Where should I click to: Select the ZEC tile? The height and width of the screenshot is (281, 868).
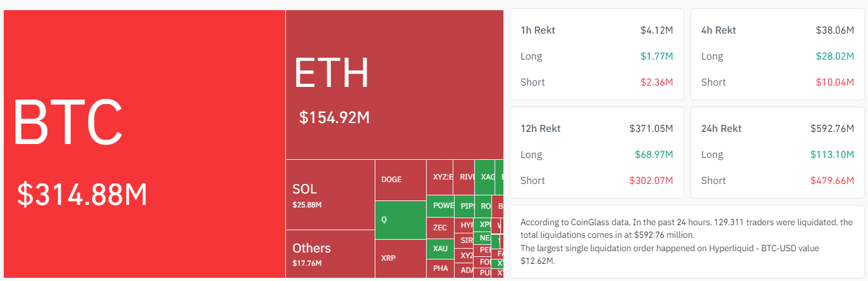[440, 227]
